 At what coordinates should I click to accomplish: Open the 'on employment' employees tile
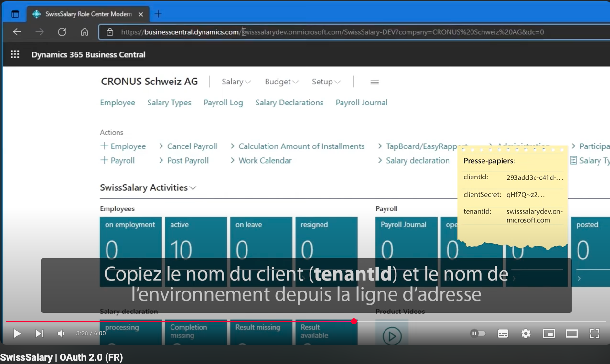[131, 251]
